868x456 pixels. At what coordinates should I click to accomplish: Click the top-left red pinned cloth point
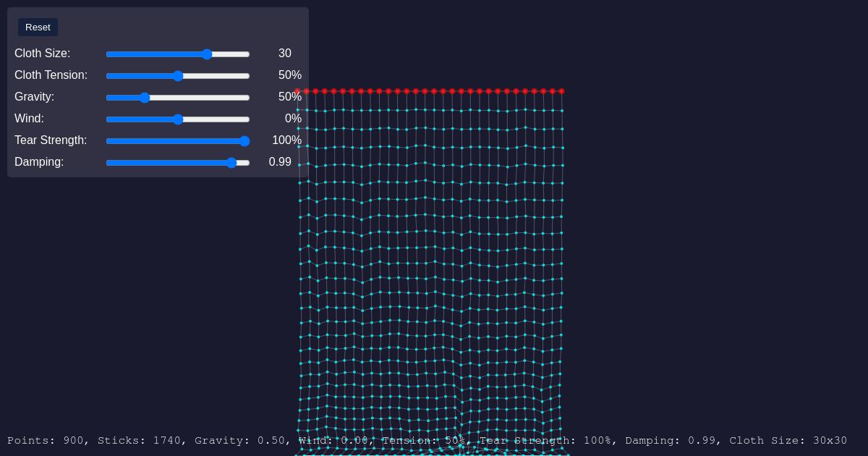tap(297, 91)
